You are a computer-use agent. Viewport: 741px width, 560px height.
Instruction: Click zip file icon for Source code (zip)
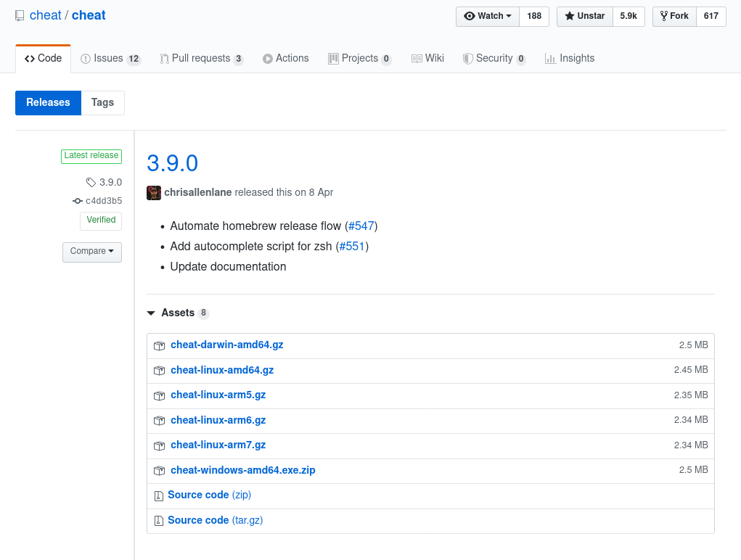159,495
